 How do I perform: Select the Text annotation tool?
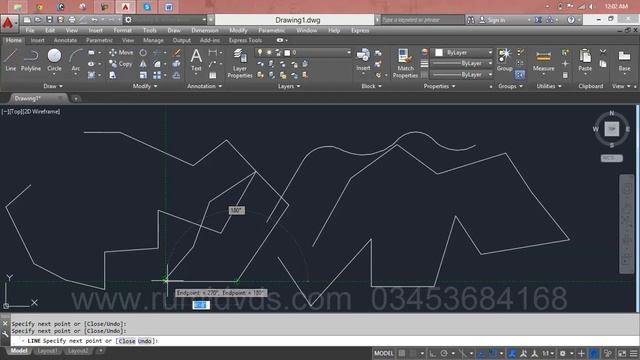(196, 60)
